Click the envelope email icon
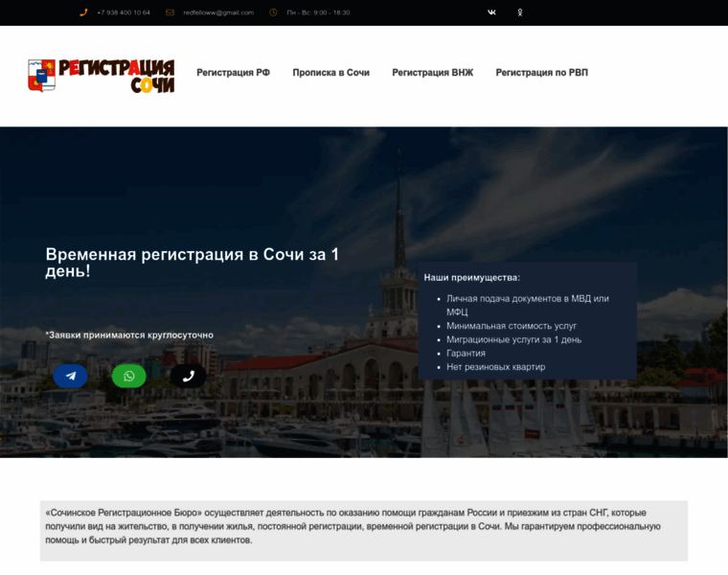The height and width of the screenshot is (575, 728). coord(170,12)
